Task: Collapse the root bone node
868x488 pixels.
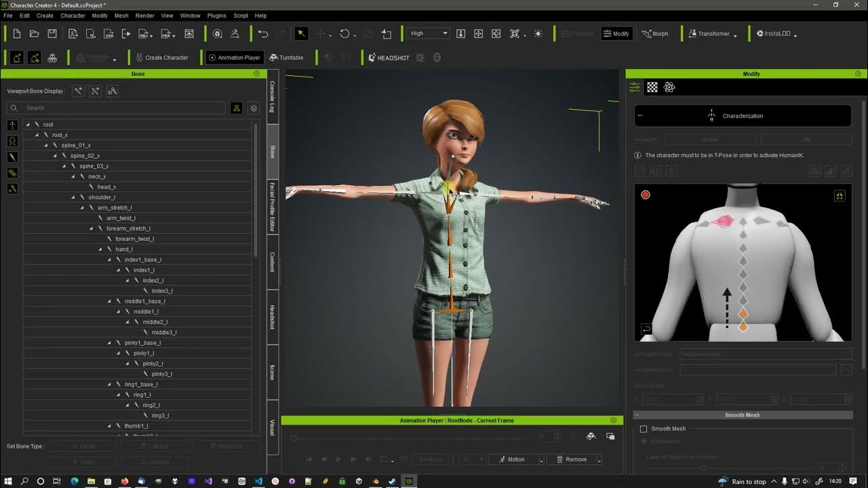Action: coord(28,125)
